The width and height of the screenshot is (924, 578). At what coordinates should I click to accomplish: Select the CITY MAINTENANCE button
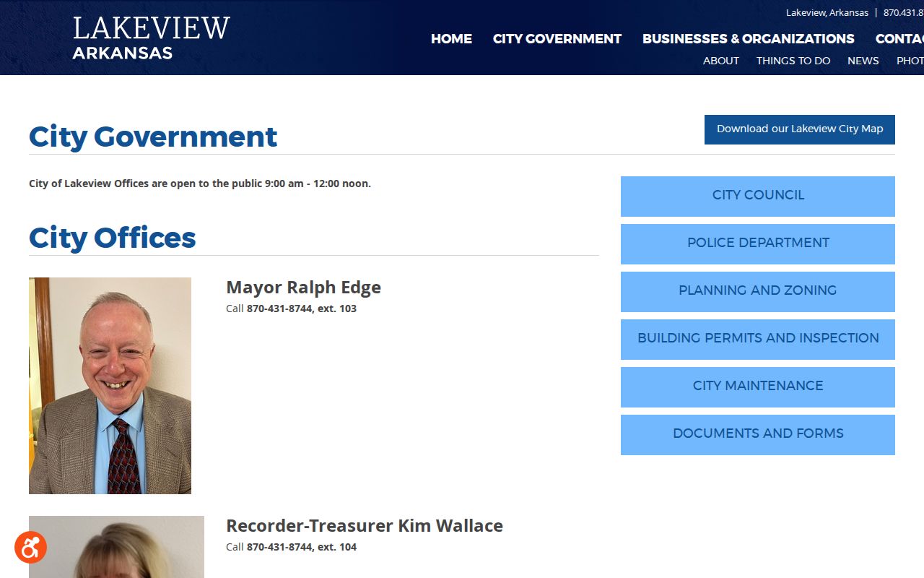pos(758,387)
